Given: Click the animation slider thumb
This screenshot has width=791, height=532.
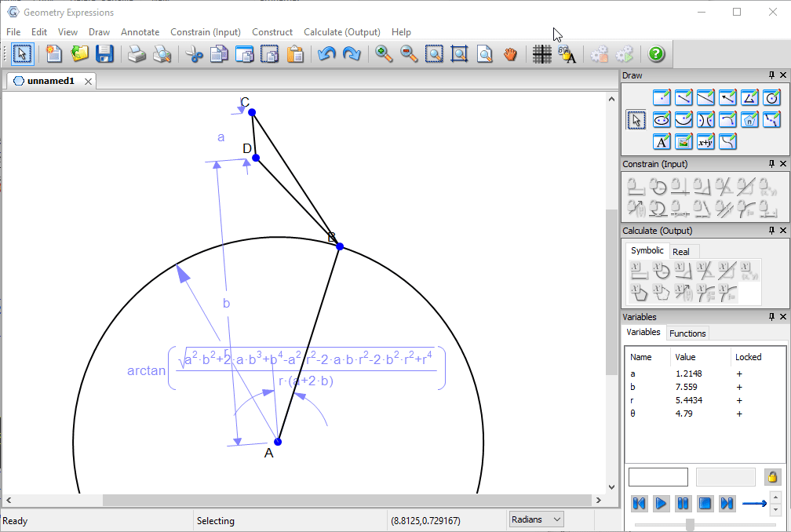Looking at the screenshot, I should [x=690, y=524].
